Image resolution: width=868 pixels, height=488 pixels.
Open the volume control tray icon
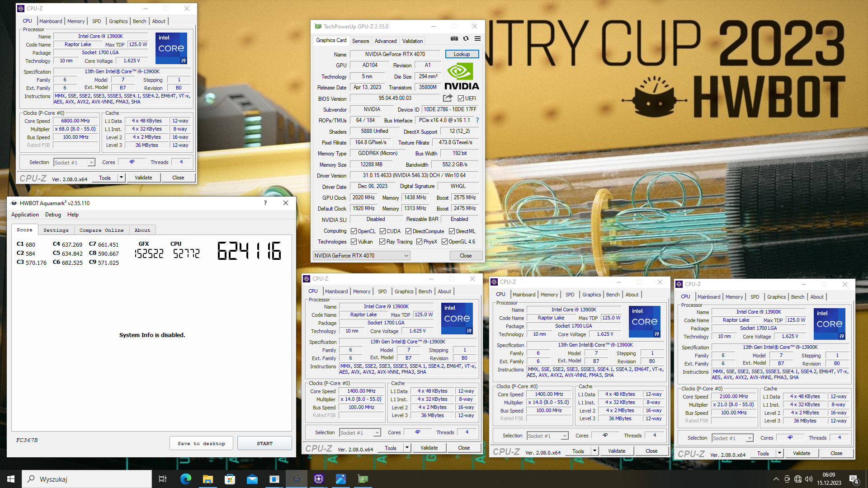[809, 479]
